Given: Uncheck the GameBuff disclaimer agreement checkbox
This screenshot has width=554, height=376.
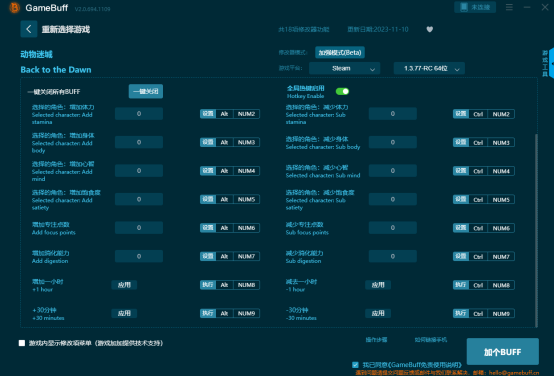Looking at the screenshot, I should (x=355, y=365).
